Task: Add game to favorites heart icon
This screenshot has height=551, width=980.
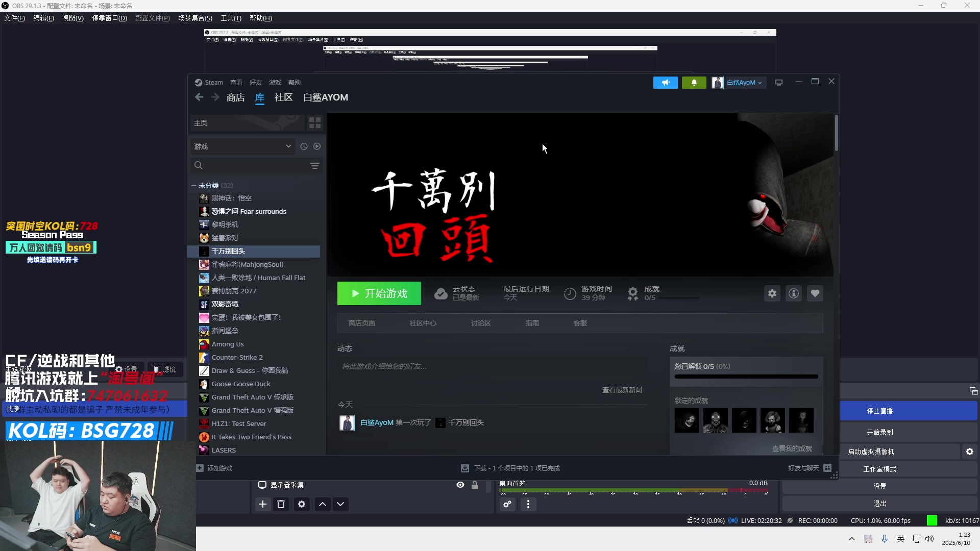Action: point(815,293)
